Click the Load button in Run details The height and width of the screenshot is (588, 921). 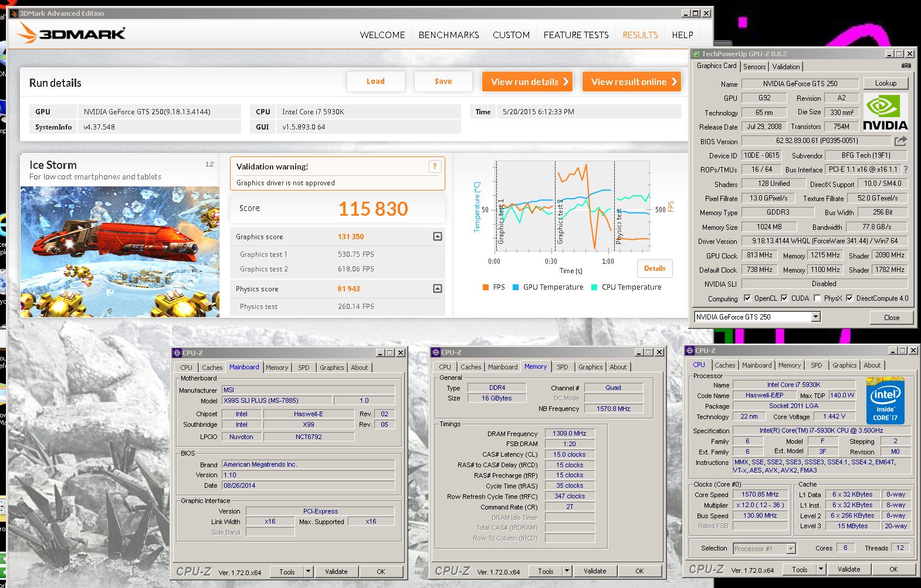pyautogui.click(x=375, y=81)
